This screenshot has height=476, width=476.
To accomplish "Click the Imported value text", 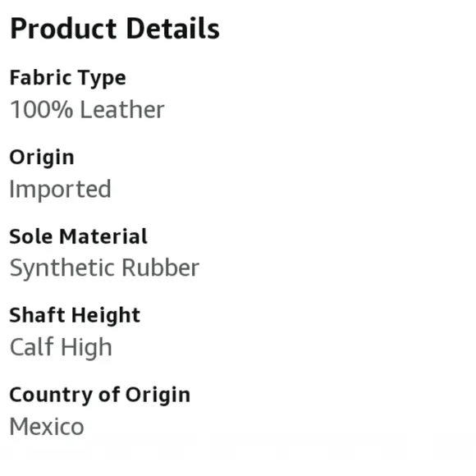I will click(60, 190).
